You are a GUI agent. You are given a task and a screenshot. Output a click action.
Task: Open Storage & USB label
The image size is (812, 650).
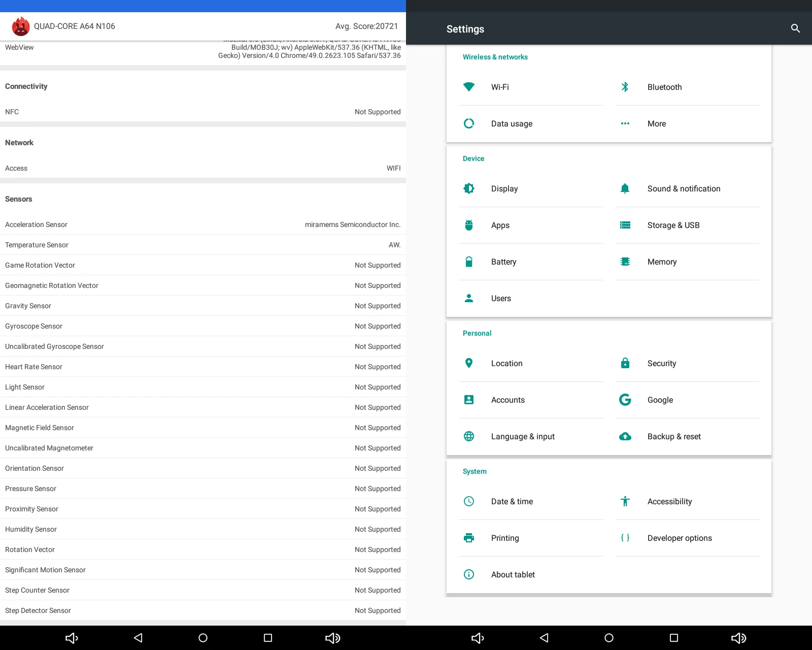click(673, 225)
